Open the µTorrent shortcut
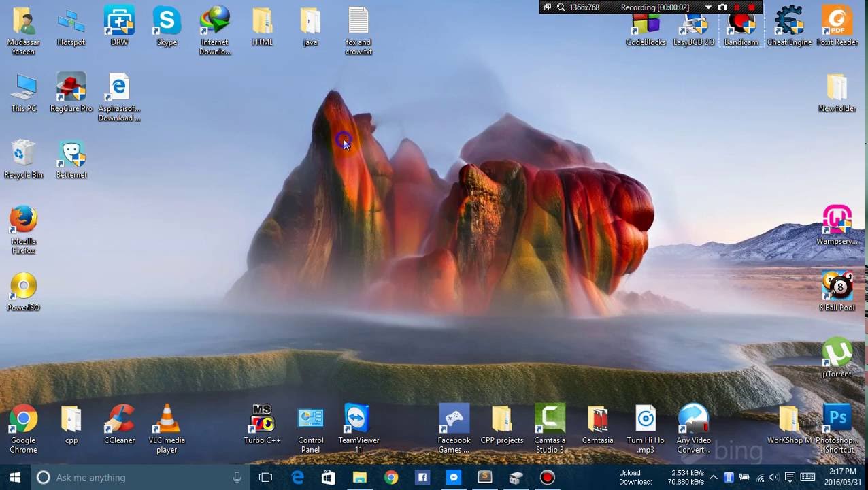This screenshot has width=868, height=490. click(837, 359)
